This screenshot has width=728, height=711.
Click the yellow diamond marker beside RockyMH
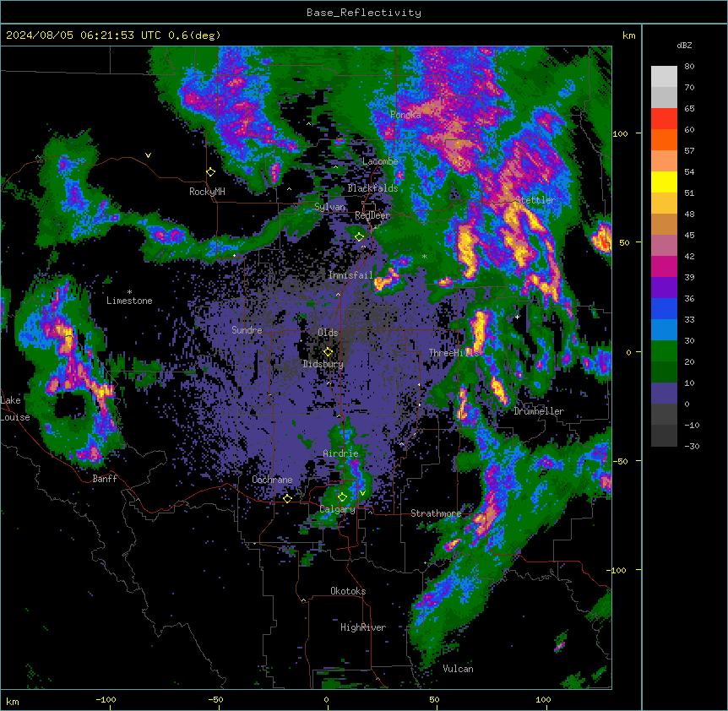tap(211, 171)
